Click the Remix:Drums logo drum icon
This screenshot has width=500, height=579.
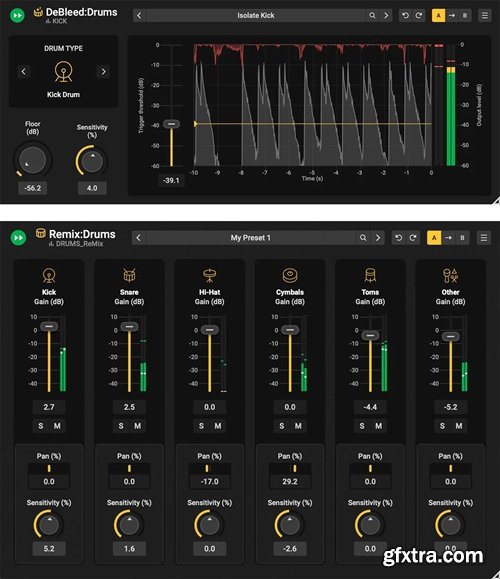(x=41, y=233)
